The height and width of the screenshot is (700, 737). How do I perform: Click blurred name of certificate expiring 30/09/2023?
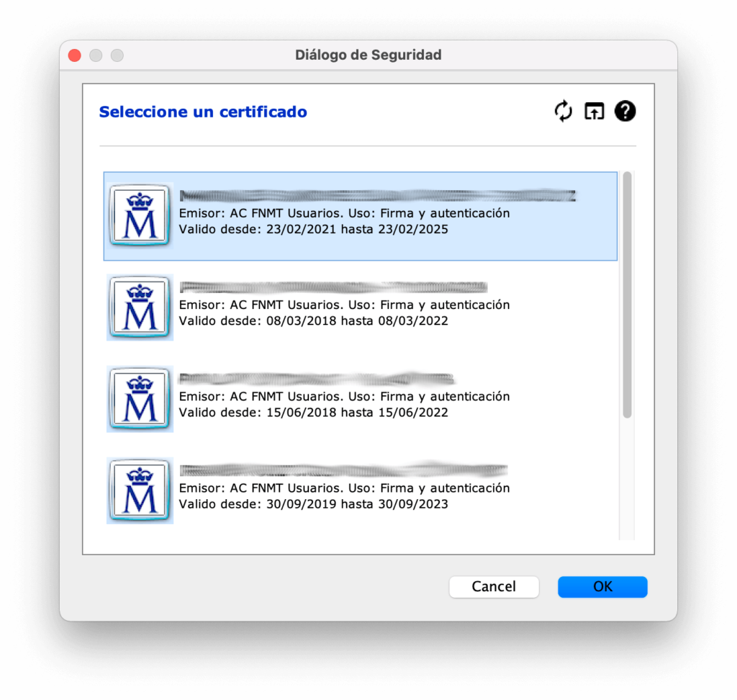pyautogui.click(x=343, y=470)
